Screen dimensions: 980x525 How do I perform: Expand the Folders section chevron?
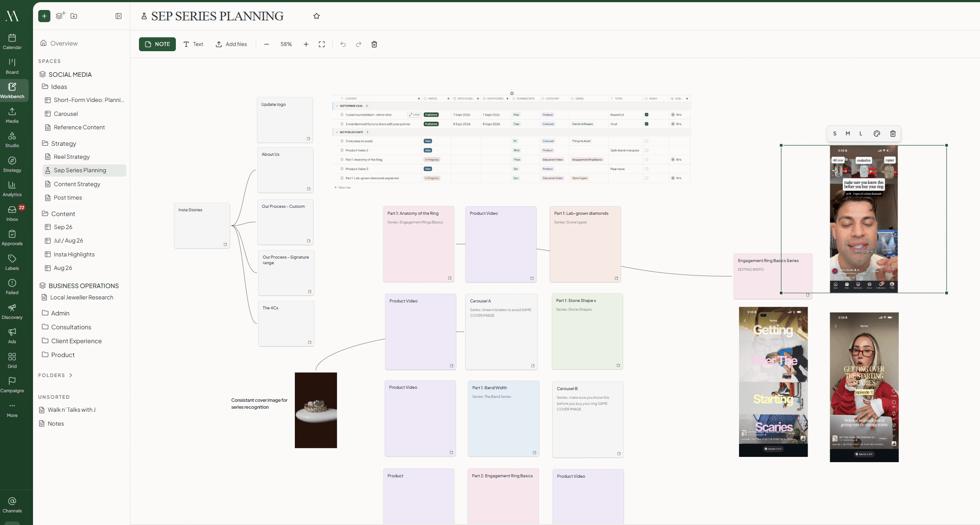click(x=71, y=375)
